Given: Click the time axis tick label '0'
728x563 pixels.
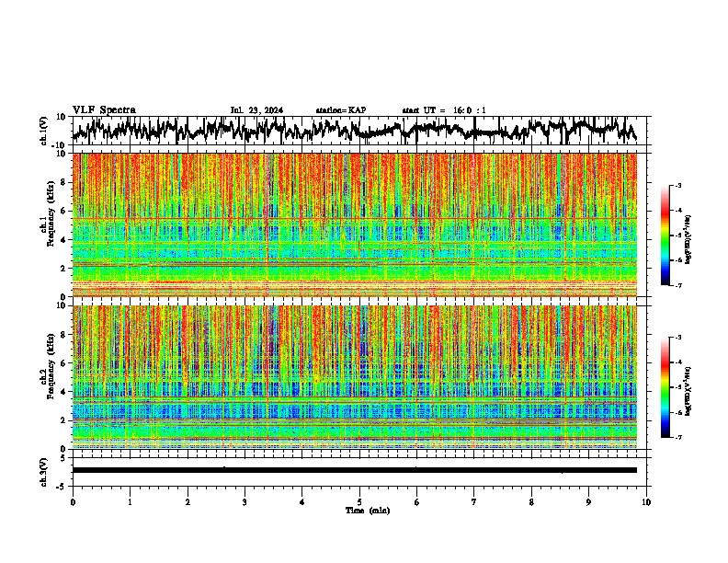Looking at the screenshot, I should point(73,502).
